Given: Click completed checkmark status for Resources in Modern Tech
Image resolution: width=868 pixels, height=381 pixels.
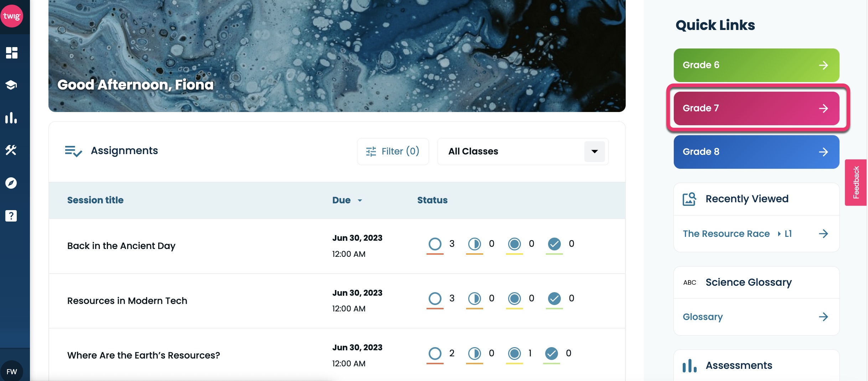Looking at the screenshot, I should [554, 299].
